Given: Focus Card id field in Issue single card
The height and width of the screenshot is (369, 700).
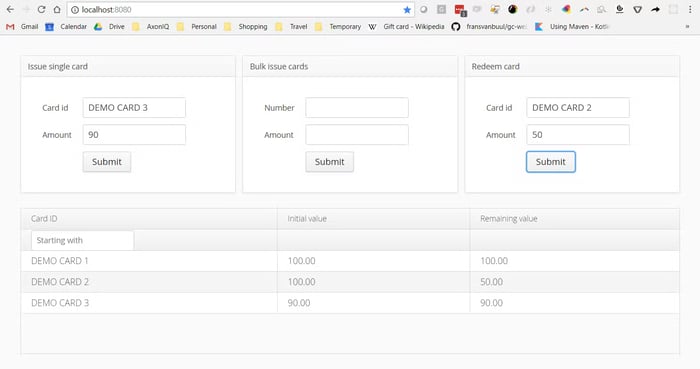Looking at the screenshot, I should pyautogui.click(x=134, y=108).
